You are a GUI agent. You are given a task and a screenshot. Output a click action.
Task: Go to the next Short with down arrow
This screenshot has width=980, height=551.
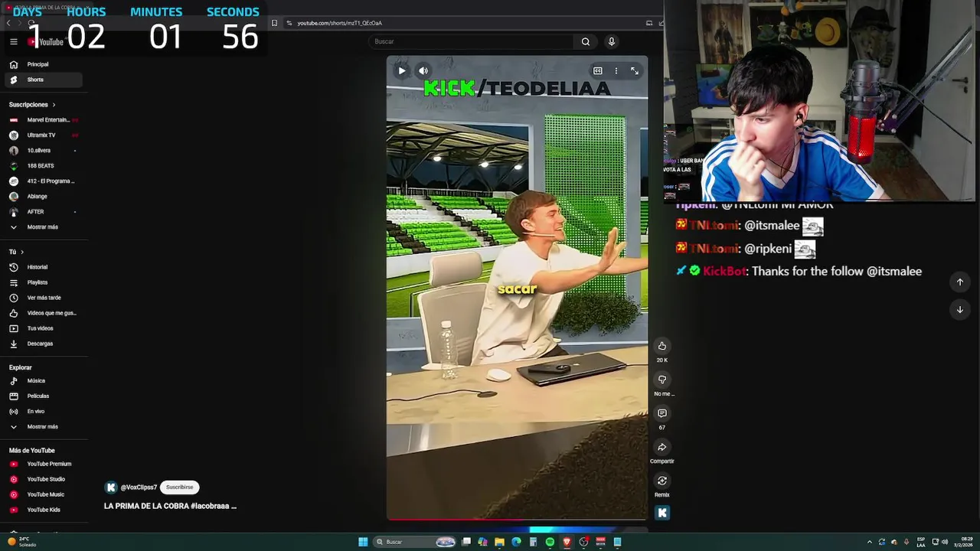[960, 309]
